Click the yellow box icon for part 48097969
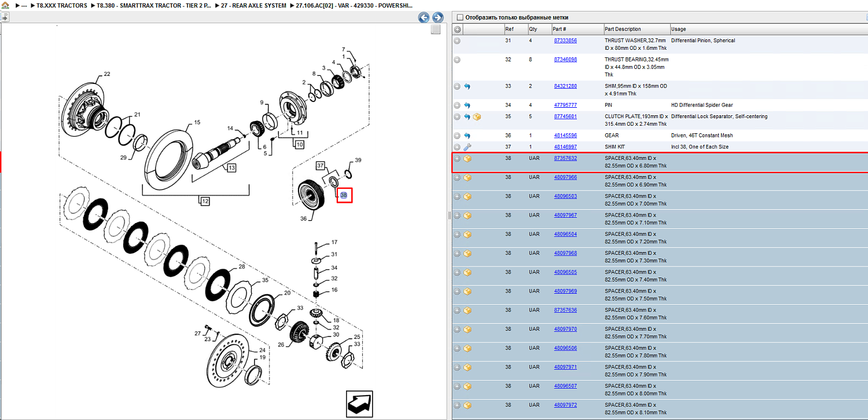868x420 pixels. [x=467, y=291]
